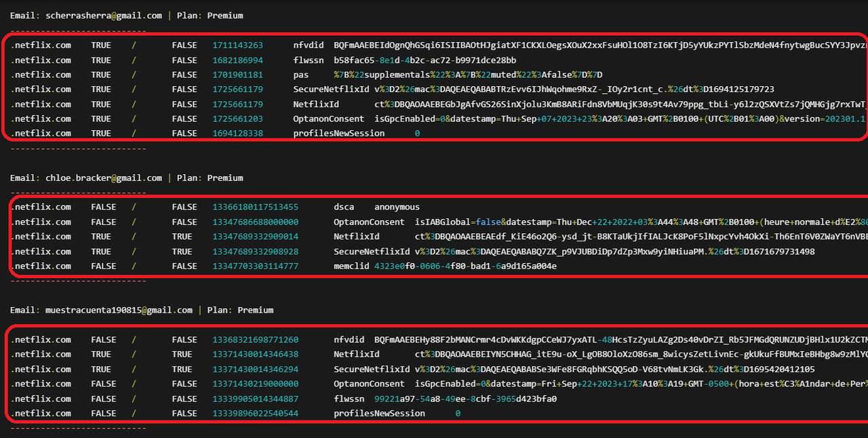
Task: Click 'NetflixId' in the 13347689332909014 row
Action: point(356,237)
